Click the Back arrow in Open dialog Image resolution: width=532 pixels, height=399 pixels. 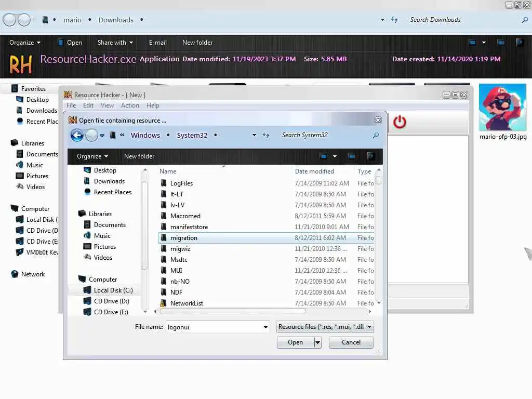pos(77,136)
